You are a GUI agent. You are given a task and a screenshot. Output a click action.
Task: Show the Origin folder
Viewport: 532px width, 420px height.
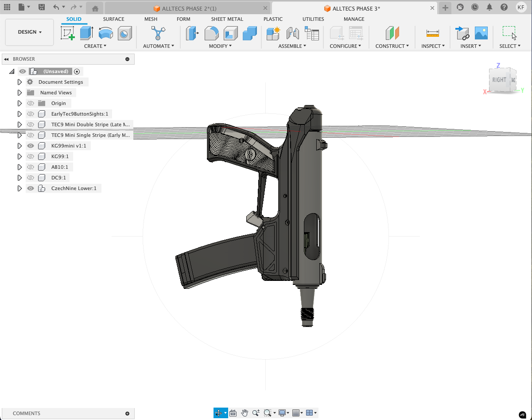(x=31, y=103)
